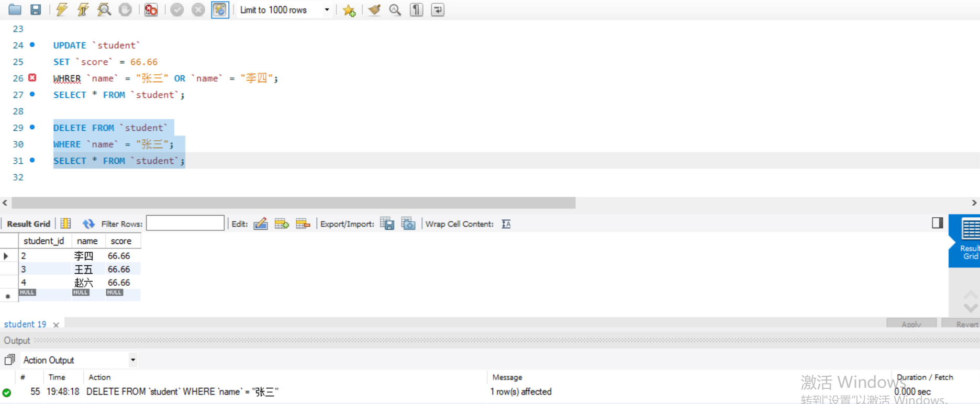Screen dimensions: 980x404
Task: Select the cell containing 赵六
Action: (88, 282)
